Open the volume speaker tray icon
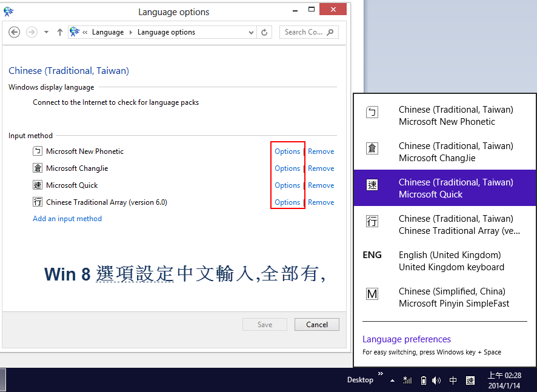Image resolution: width=537 pixels, height=392 pixels. click(x=436, y=380)
